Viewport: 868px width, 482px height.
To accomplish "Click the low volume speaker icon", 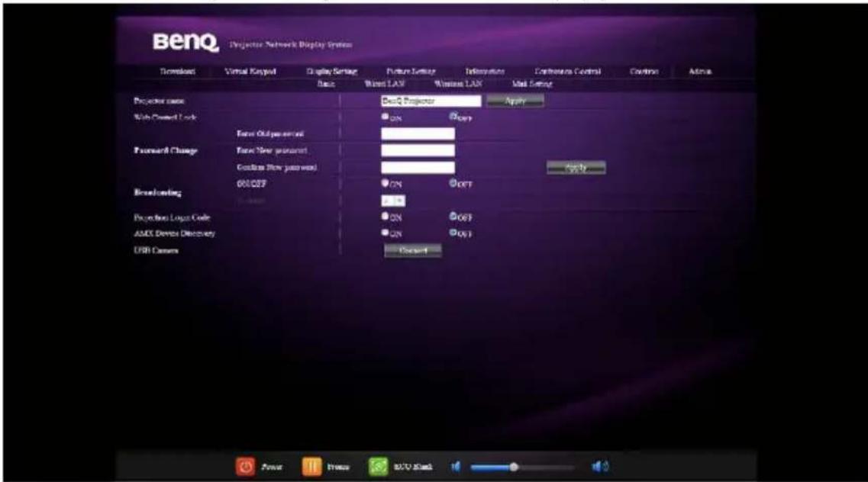I will [456, 467].
